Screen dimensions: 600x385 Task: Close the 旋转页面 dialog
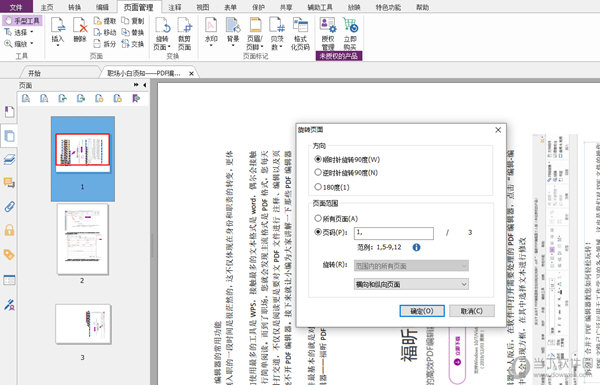pos(498,130)
